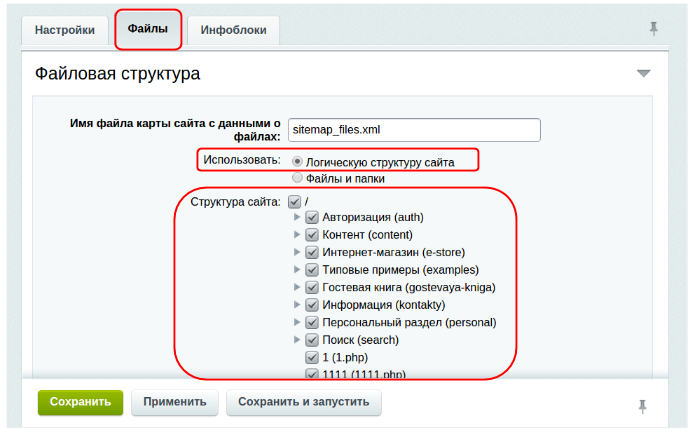Choose the Файлы и папки radio option
The image size is (700, 434).
[298, 178]
